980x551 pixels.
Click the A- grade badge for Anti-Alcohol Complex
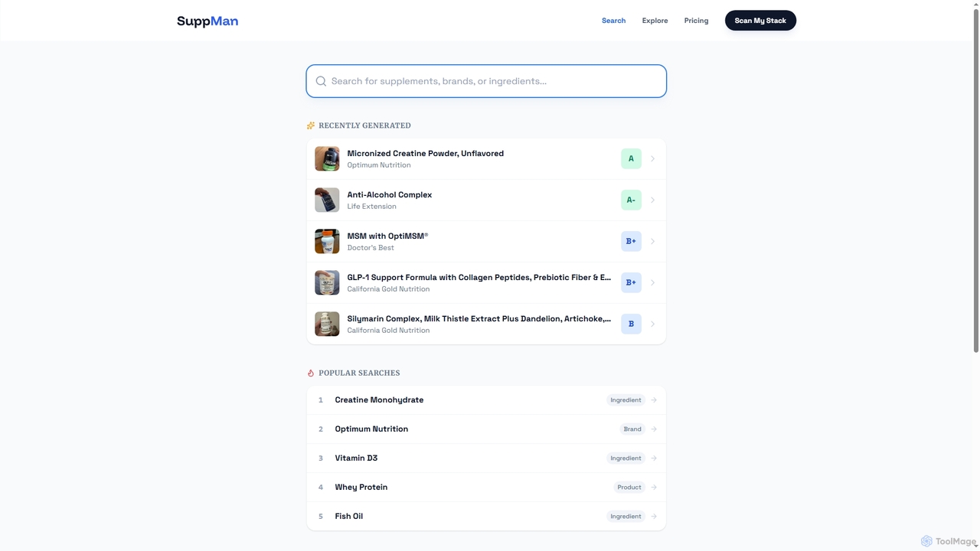[x=631, y=201]
